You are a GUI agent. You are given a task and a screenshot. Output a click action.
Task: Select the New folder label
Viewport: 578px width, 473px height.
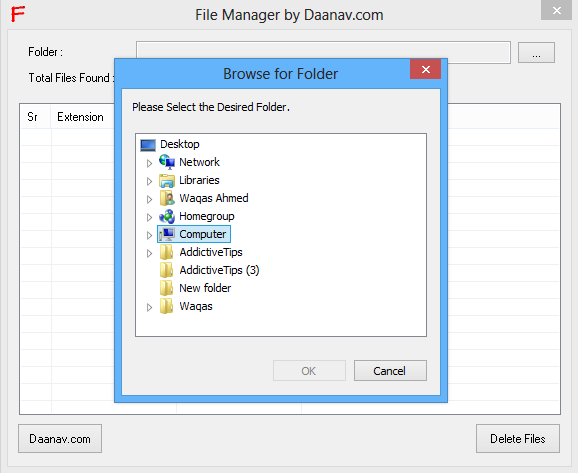205,288
